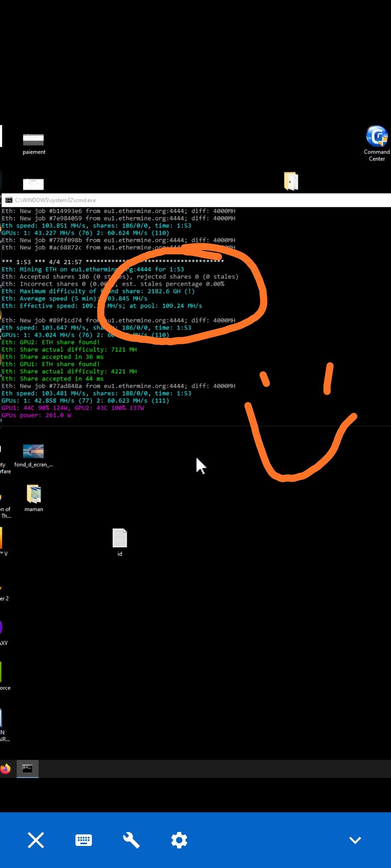This screenshot has height=868, width=391.
Task: Select the cmd window taskbar button
Action: [x=28, y=769]
